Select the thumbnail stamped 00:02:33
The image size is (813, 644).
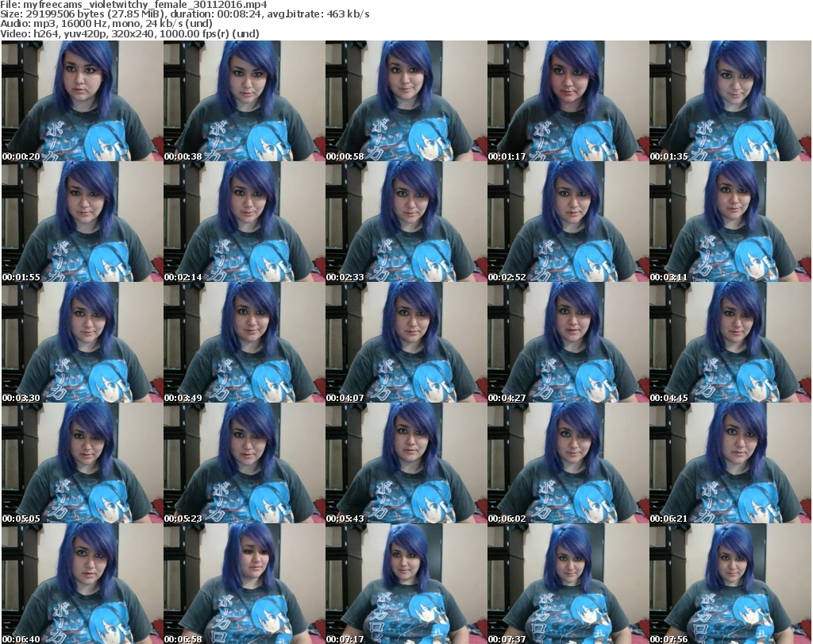(406, 222)
